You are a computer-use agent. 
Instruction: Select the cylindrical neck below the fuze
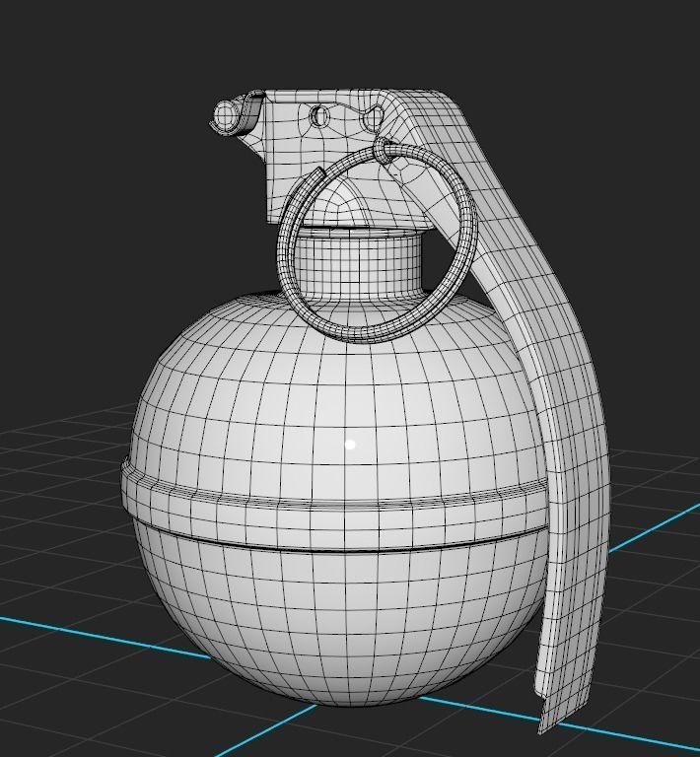tap(357, 263)
